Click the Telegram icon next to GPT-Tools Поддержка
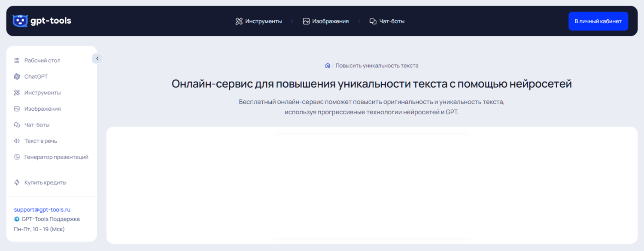The width and height of the screenshot is (644, 251). pos(16,219)
